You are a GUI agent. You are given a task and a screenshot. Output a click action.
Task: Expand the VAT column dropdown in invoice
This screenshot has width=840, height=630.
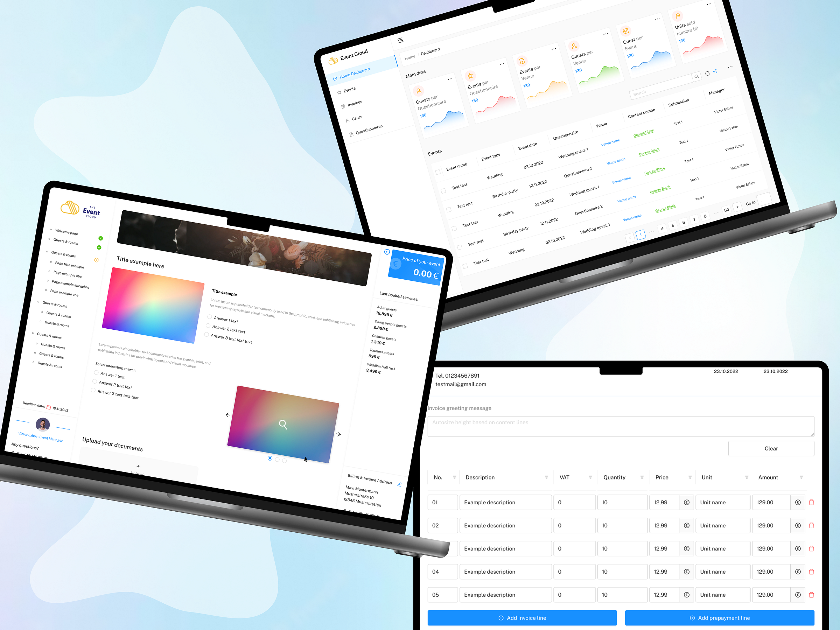point(590,477)
